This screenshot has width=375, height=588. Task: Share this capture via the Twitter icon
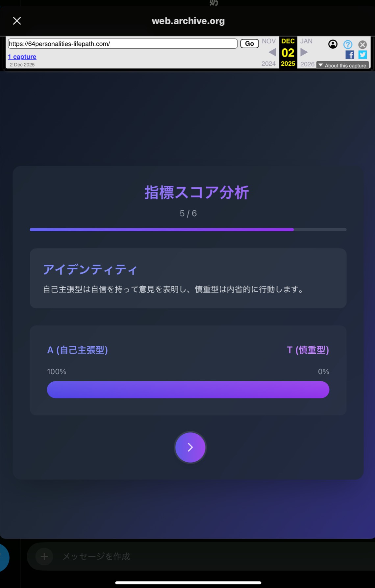(362, 55)
